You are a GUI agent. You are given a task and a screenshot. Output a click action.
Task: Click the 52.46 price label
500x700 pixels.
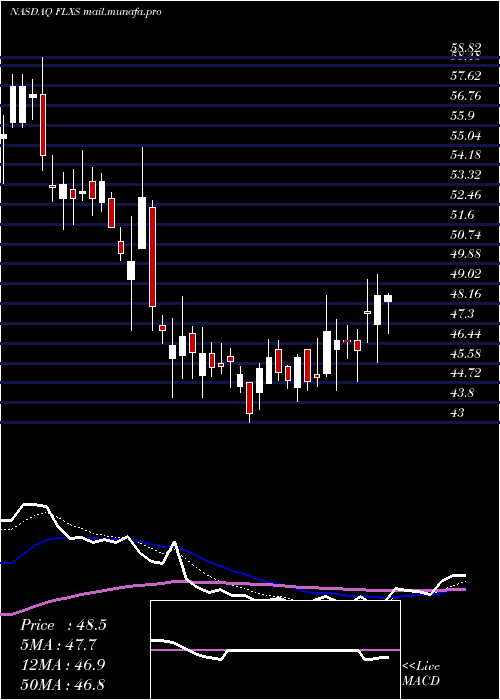tap(466, 195)
